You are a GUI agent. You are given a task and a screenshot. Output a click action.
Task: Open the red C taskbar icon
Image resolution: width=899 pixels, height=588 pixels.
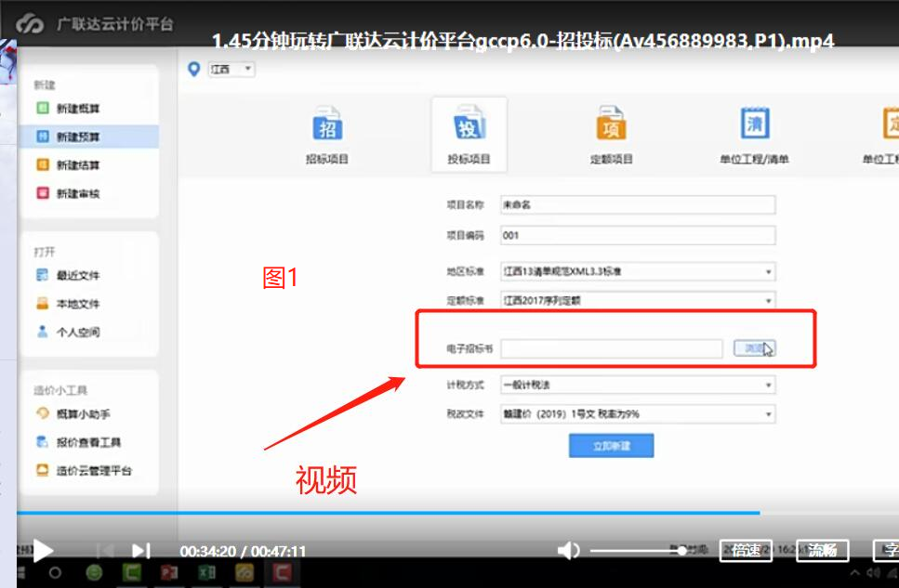[x=282, y=572]
